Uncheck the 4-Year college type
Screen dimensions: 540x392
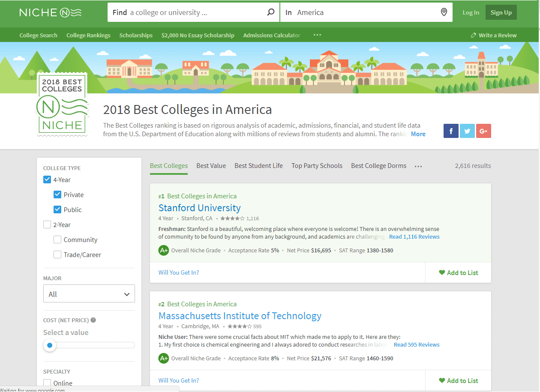47,180
